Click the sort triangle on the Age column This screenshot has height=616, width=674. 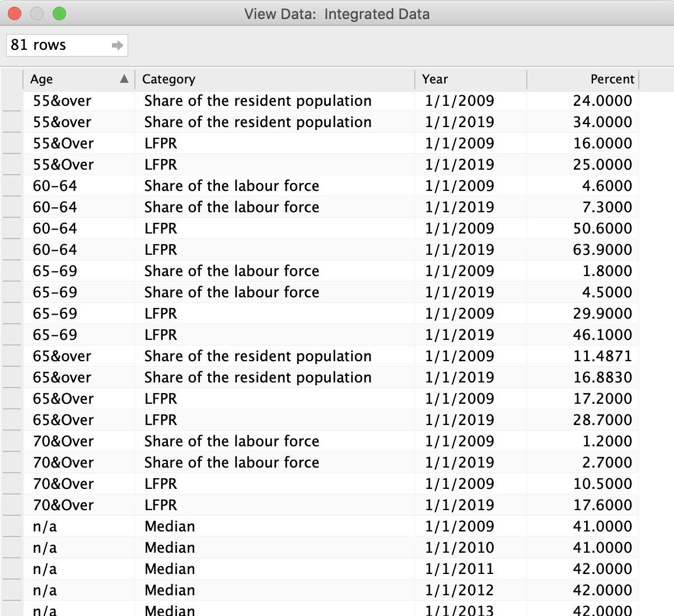pos(124,79)
